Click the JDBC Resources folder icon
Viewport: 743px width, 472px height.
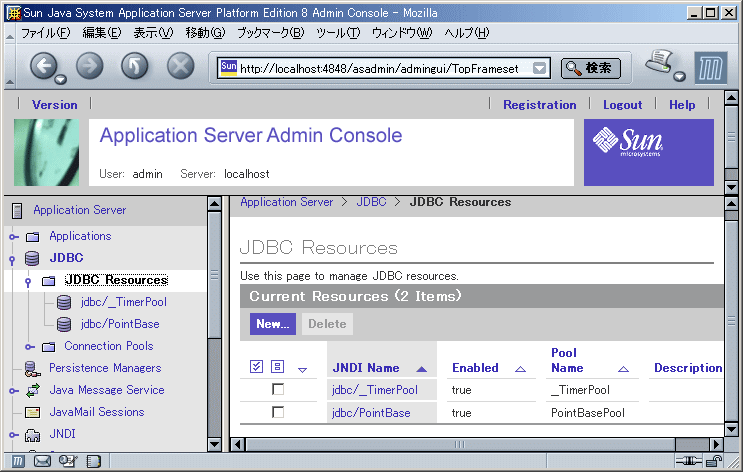click(x=49, y=281)
